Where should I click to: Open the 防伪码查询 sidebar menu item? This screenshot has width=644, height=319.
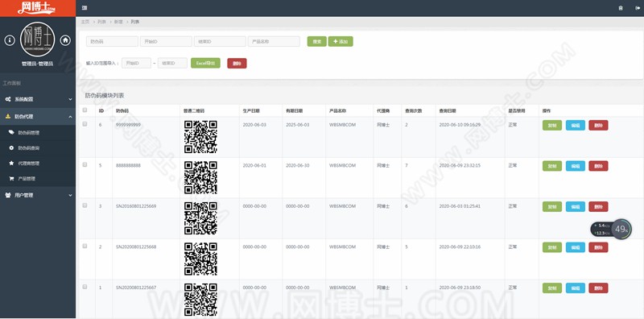click(x=38, y=148)
